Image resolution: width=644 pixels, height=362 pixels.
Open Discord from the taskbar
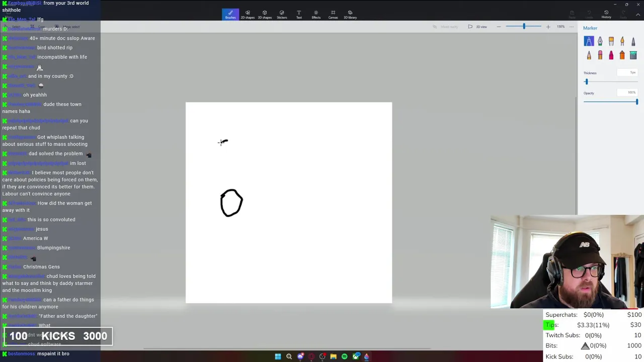click(x=300, y=356)
